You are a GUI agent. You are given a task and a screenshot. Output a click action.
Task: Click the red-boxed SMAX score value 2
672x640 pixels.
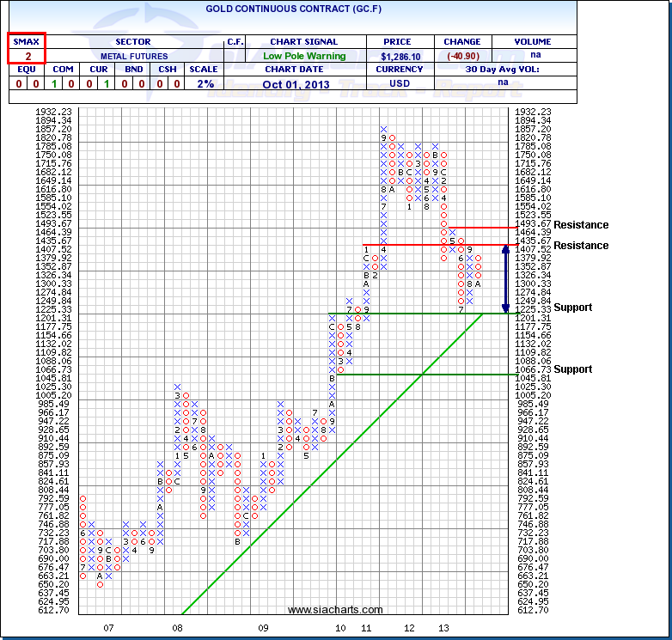coord(27,56)
